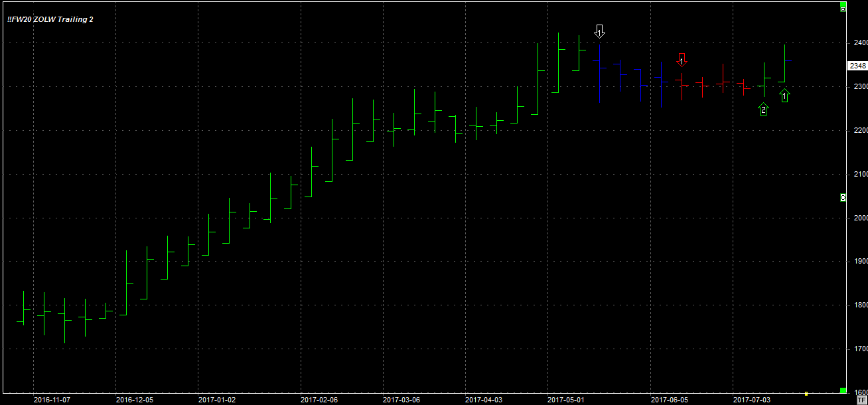
Task: Click the 2017-02-06 date label
Action: tap(319, 400)
